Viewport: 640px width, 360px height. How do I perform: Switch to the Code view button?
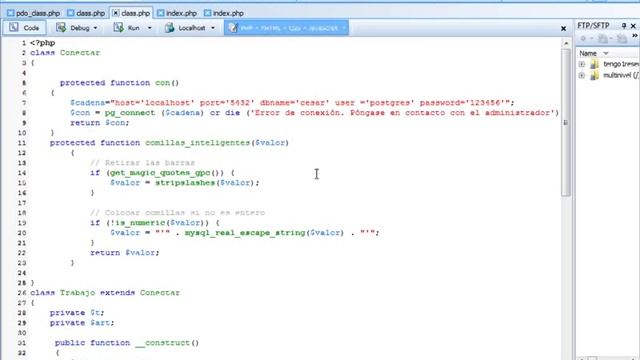point(24,28)
